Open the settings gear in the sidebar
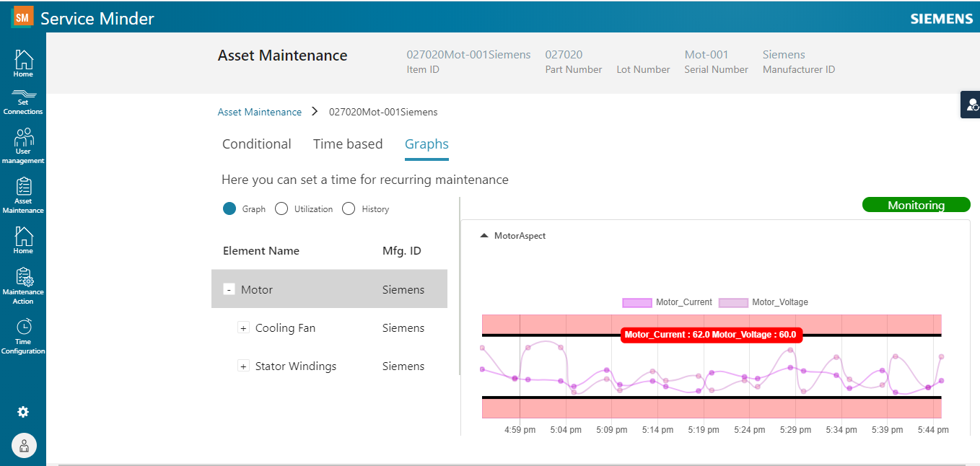 [x=23, y=412]
